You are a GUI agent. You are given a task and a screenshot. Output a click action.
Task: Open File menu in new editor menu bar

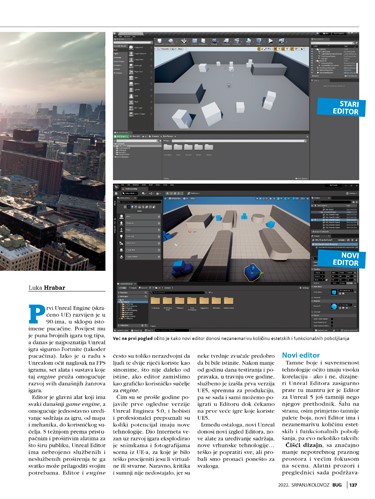pos(123,185)
